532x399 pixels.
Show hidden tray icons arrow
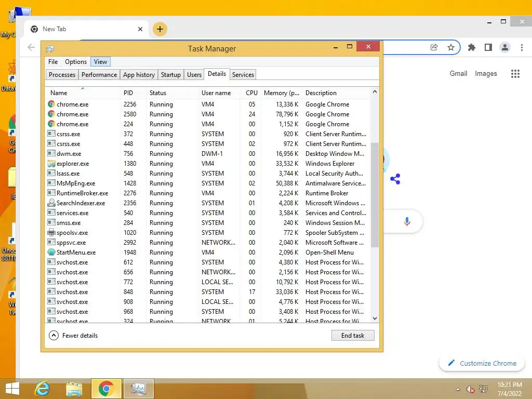pyautogui.click(x=458, y=389)
